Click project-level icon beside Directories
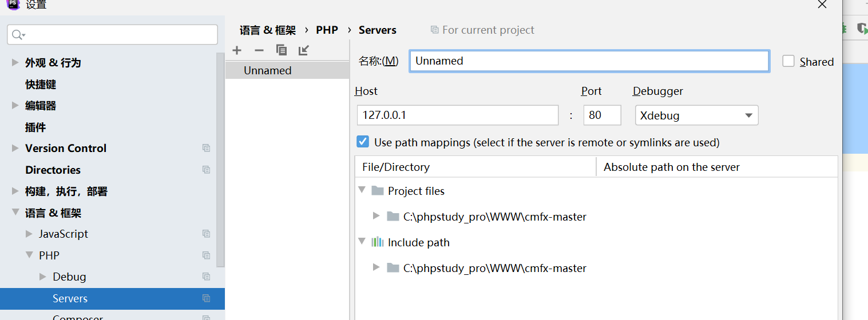This screenshot has height=320, width=868. (x=207, y=170)
